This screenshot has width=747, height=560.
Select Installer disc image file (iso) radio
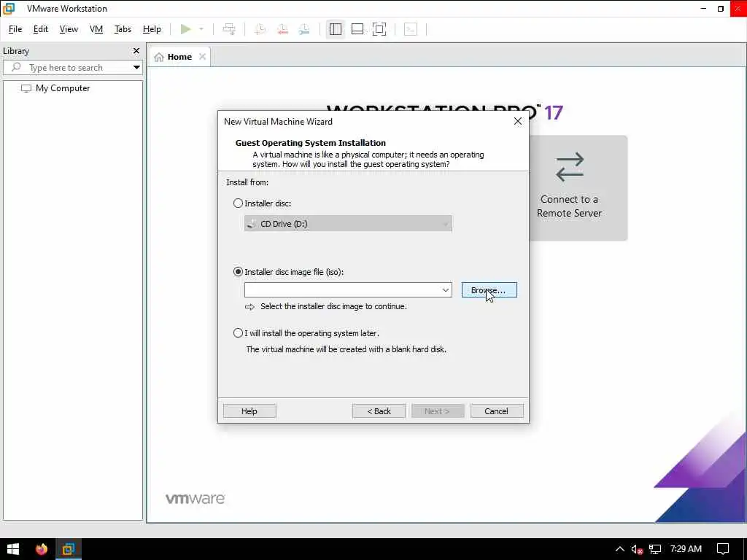tap(238, 272)
